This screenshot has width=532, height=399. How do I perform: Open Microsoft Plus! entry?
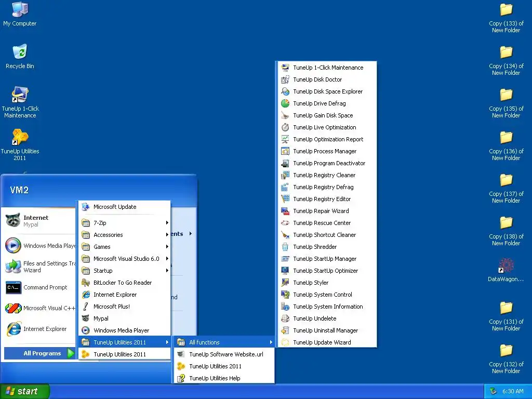click(x=125, y=307)
